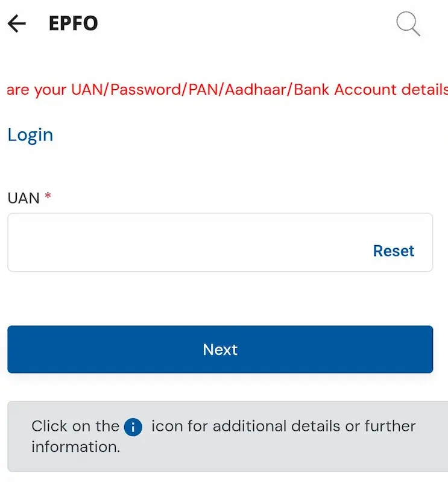This screenshot has height=482, width=448.
Task: Choose the magnifying glass at top right
Action: 408,24
